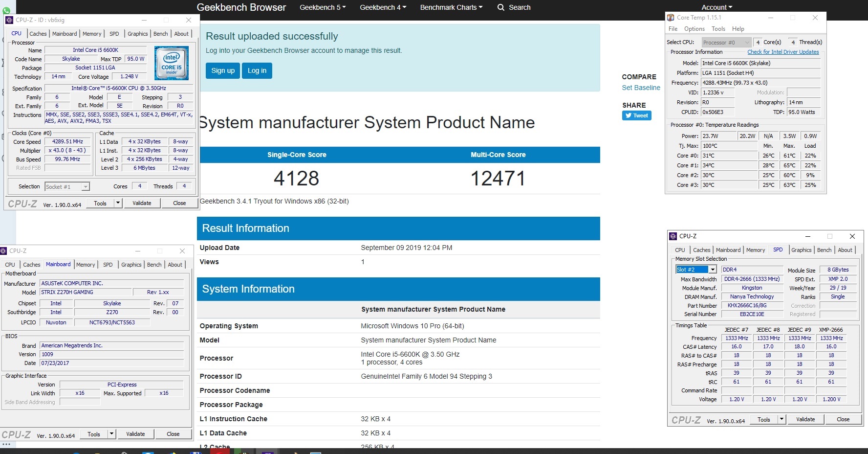Close the CPU-Z SPD window with the X
The image size is (868, 454).
tap(852, 236)
